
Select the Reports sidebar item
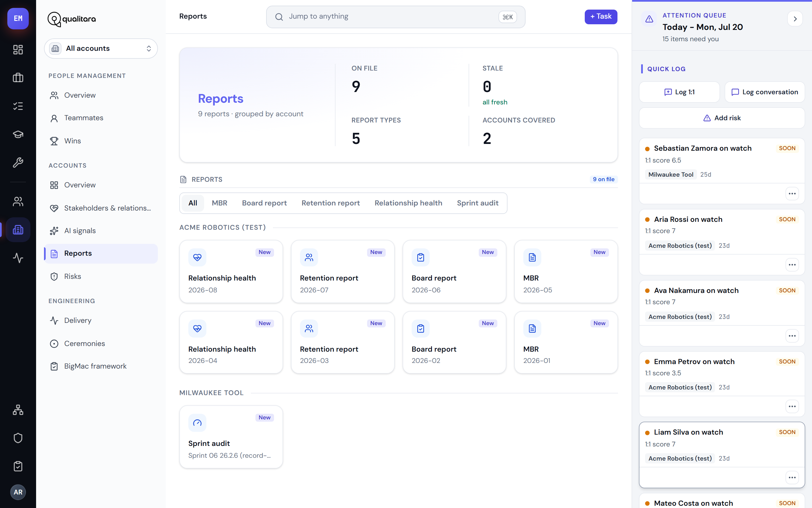[x=101, y=254]
